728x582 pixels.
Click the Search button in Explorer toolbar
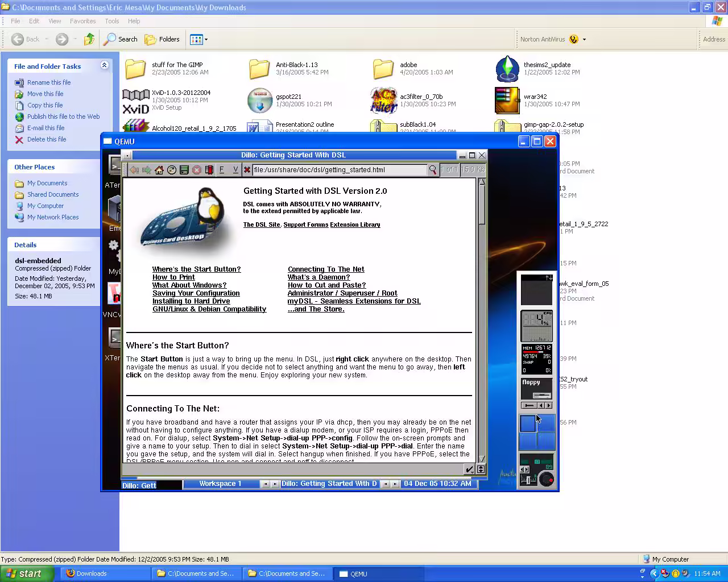[x=121, y=39]
